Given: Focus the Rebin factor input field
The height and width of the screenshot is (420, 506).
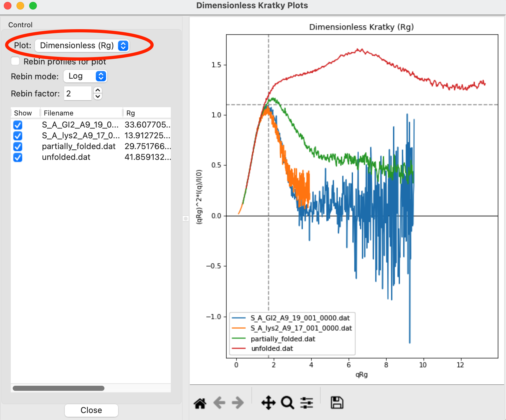Looking at the screenshot, I should 78,93.
